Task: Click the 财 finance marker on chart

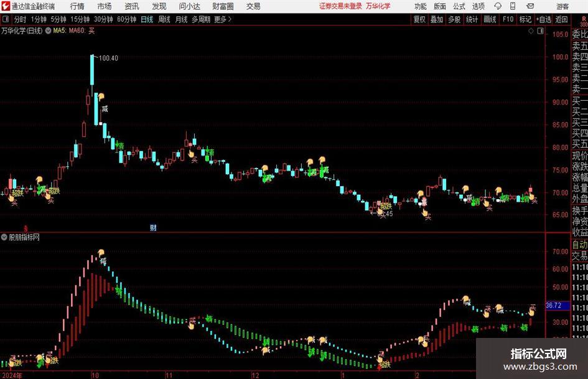Action: pos(153,227)
